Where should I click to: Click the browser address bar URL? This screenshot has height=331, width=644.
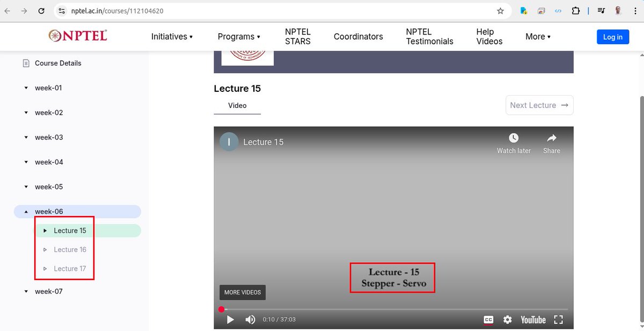pos(118,11)
